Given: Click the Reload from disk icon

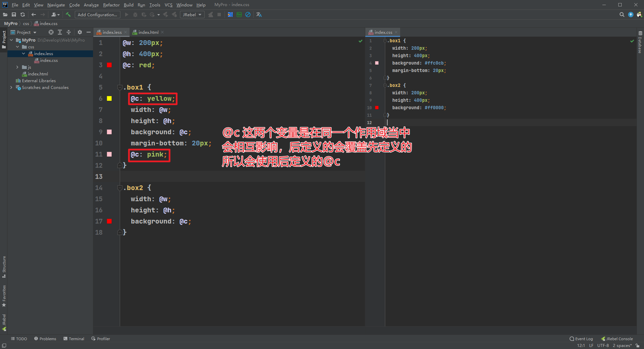Looking at the screenshot, I should (23, 15).
